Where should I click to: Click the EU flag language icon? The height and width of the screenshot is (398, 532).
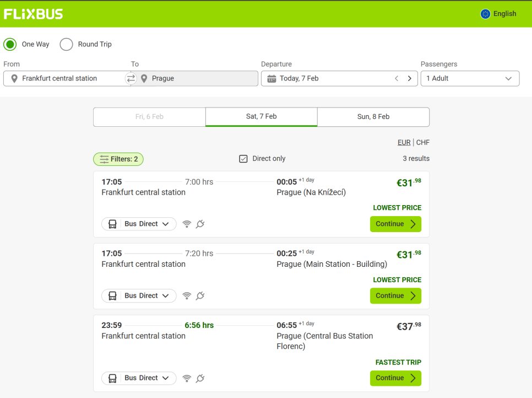[x=485, y=14]
